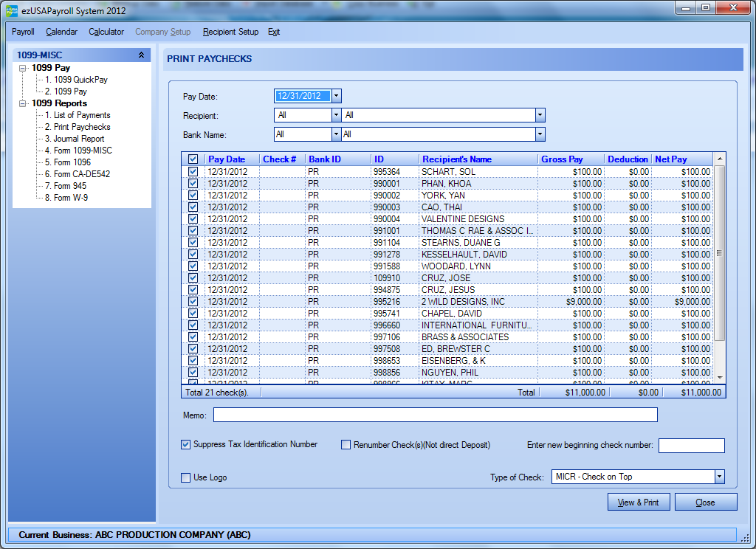The width and height of the screenshot is (756, 549).
Task: Open Form 1099-MISC report
Action: [x=82, y=151]
